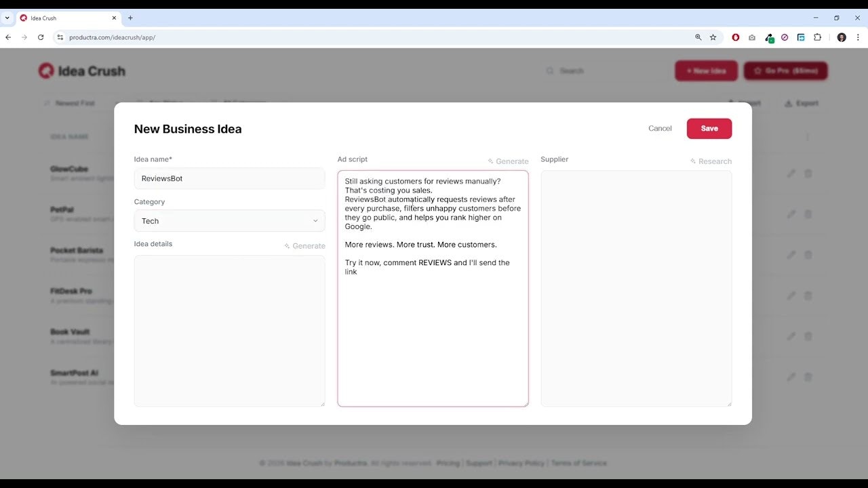Save the new business idea
This screenshot has width=868, height=488.
tap(709, 129)
